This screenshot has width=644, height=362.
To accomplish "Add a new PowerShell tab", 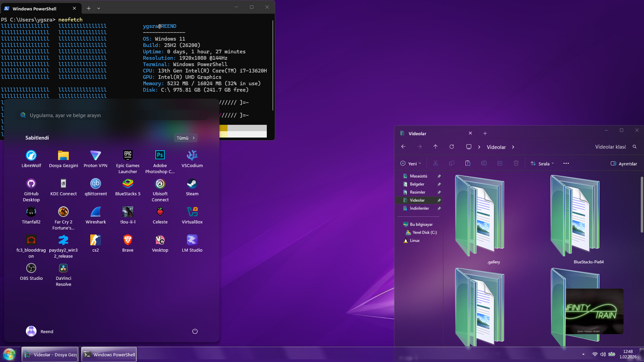I will 89,8.
